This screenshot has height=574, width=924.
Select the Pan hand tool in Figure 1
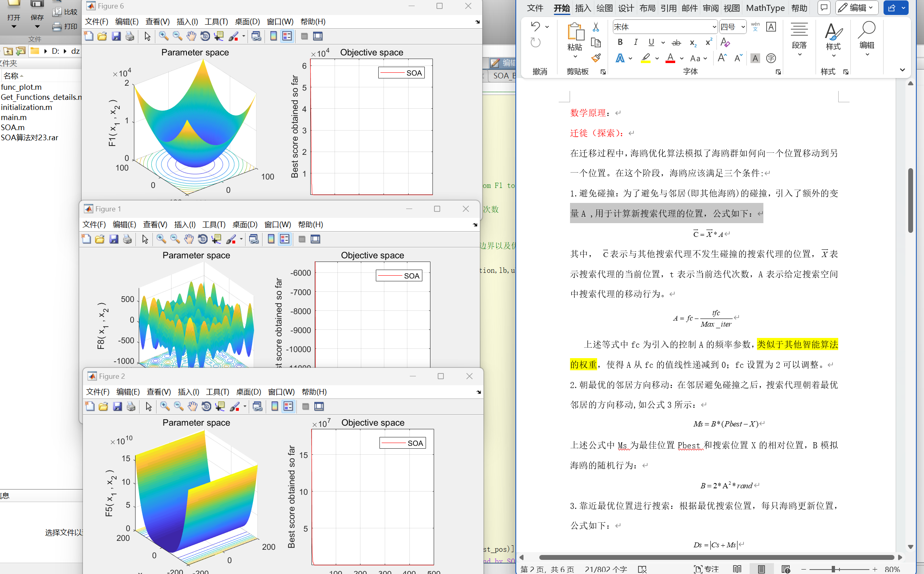click(189, 239)
